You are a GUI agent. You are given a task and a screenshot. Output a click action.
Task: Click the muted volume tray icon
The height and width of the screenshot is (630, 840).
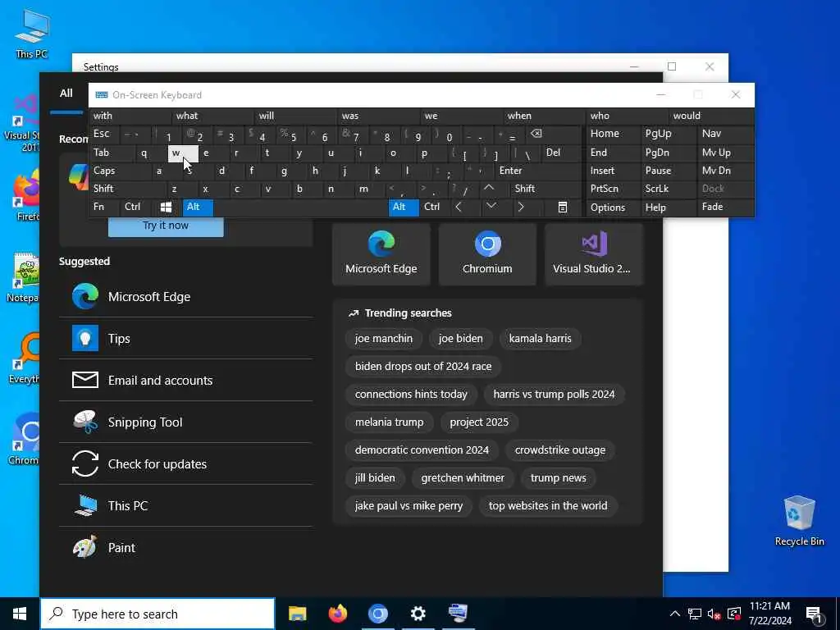714,614
